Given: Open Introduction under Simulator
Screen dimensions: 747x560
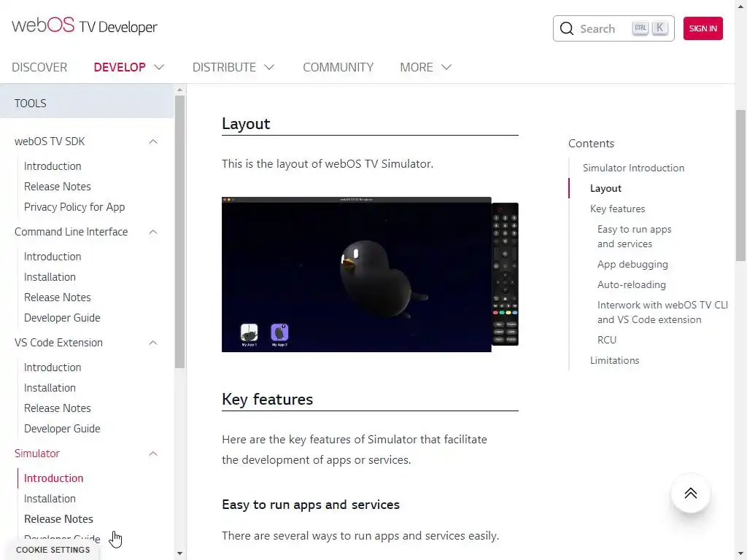Looking at the screenshot, I should pos(53,478).
